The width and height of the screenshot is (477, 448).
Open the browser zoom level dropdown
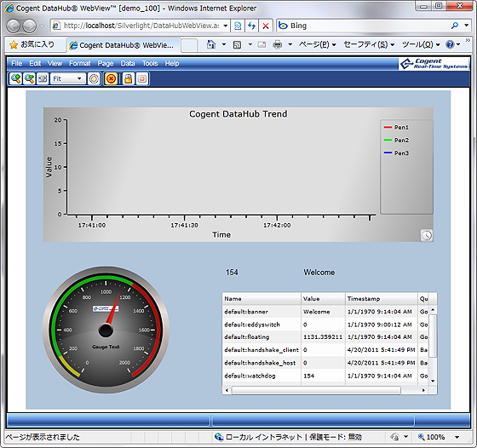pyautogui.click(x=457, y=438)
